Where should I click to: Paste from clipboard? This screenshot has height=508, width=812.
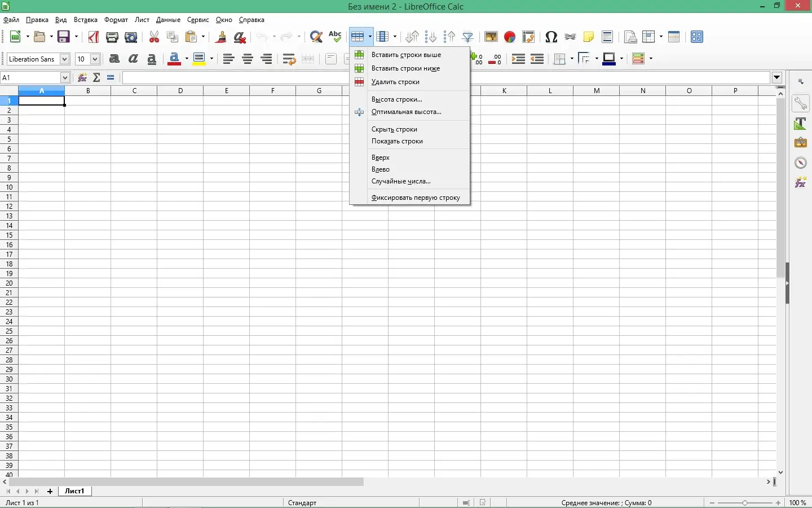(192, 37)
